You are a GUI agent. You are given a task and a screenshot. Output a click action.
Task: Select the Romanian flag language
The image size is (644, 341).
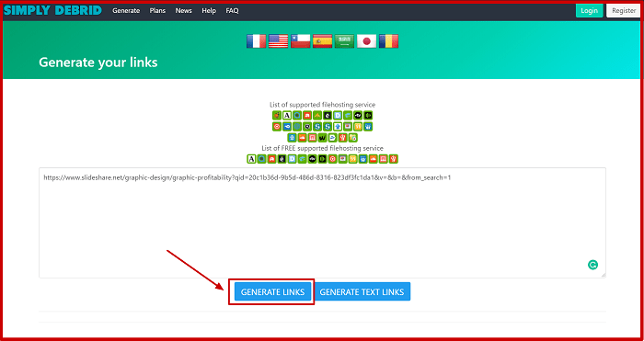[388, 41]
